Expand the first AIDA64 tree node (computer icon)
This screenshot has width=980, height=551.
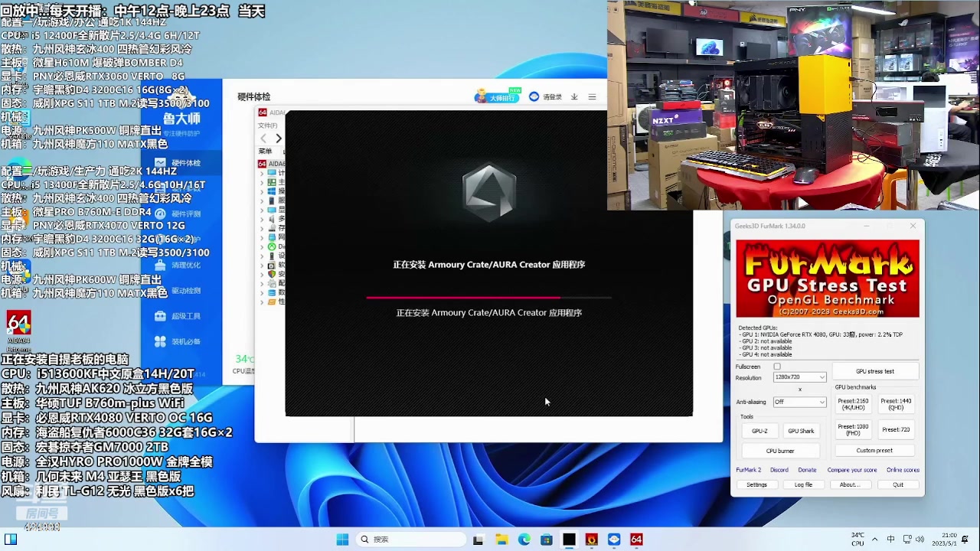[x=262, y=174]
